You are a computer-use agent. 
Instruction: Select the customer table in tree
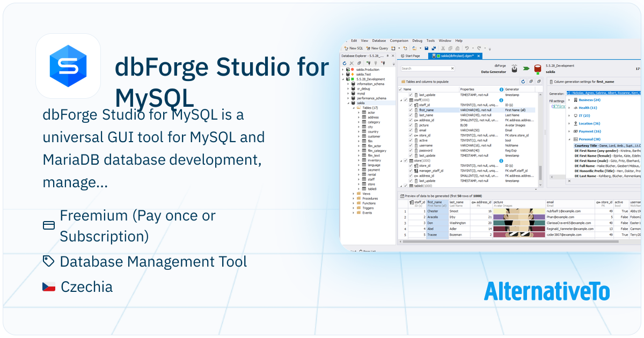click(x=374, y=136)
